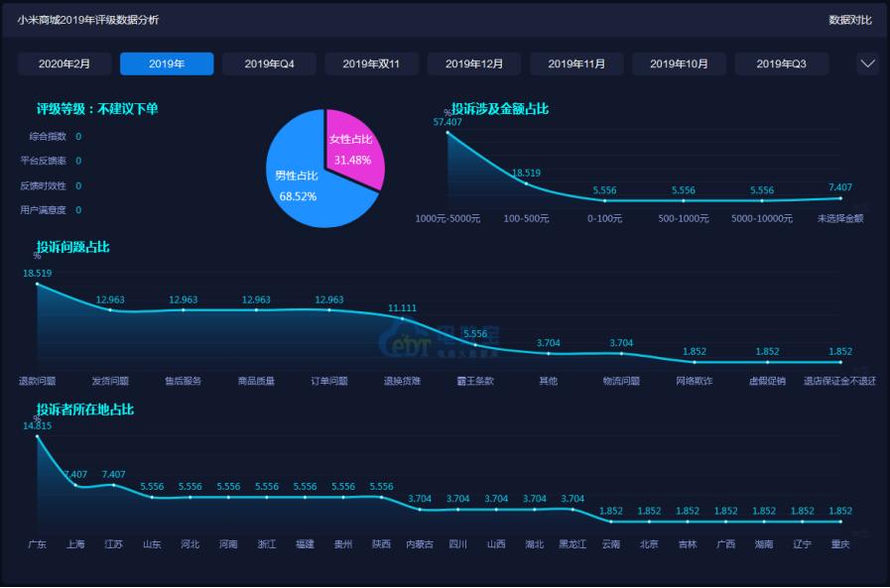Click the 57.407 peak point on 1000元-5000元
Viewport: 890px width, 588px height.
click(x=448, y=134)
